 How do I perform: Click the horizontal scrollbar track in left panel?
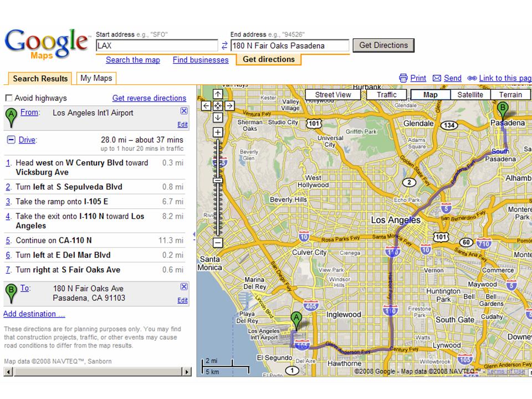(98, 372)
